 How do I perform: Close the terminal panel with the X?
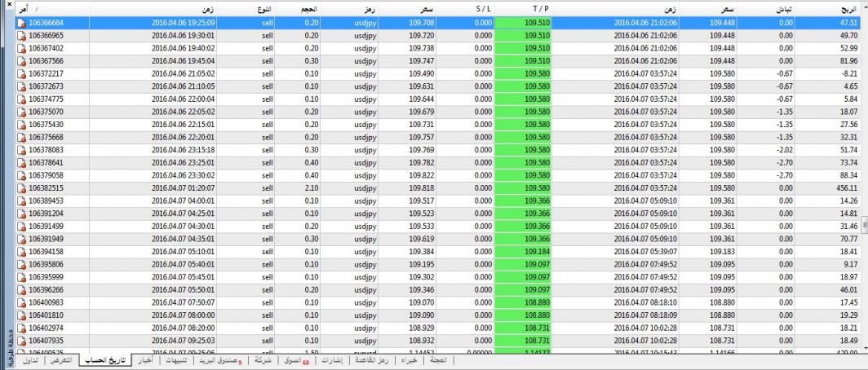pyautogui.click(x=8, y=4)
